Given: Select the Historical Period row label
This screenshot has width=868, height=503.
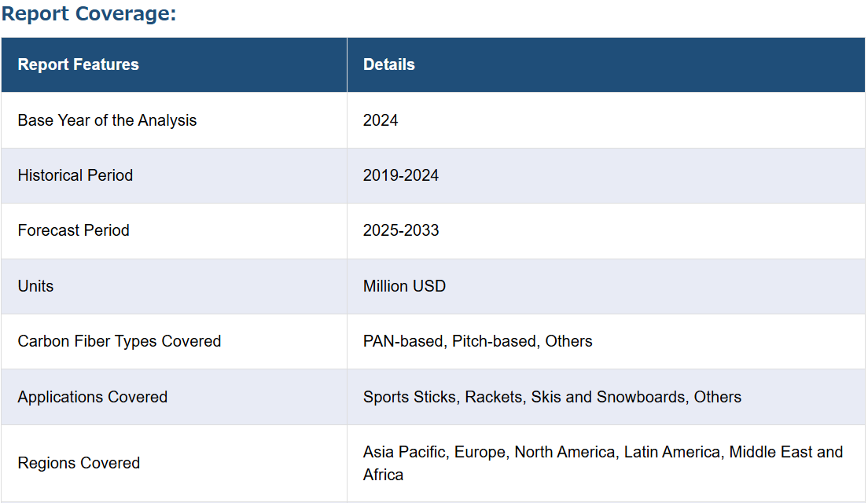Looking at the screenshot, I should [x=75, y=175].
